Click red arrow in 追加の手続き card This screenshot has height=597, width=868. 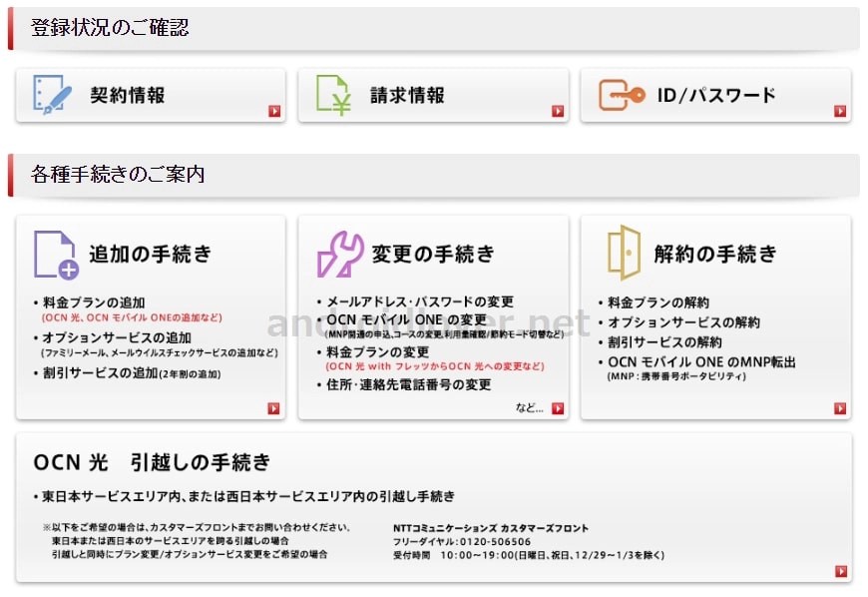point(273,408)
